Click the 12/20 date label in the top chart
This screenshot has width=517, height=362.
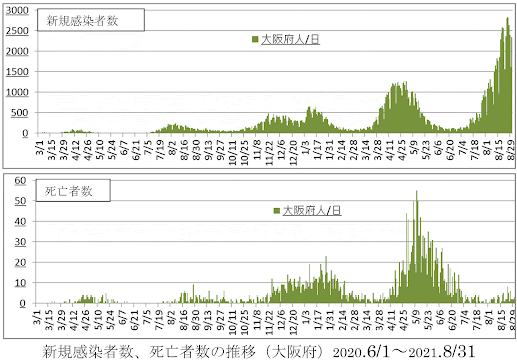[293, 153]
